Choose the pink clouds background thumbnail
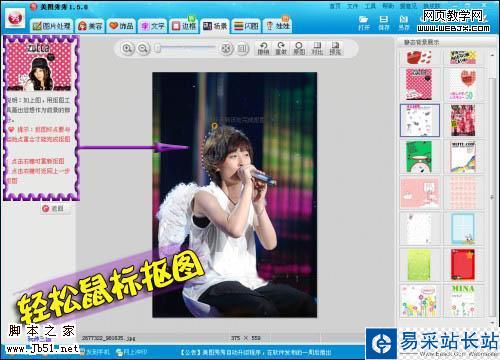The image size is (500, 360). [419, 193]
